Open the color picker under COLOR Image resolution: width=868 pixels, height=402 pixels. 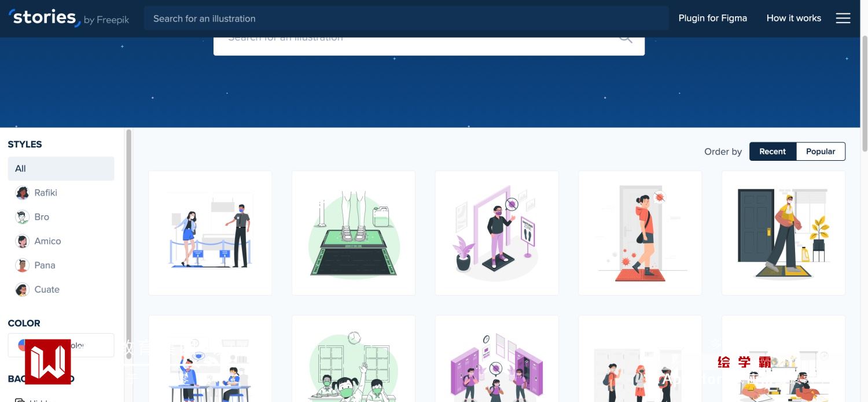click(61, 345)
